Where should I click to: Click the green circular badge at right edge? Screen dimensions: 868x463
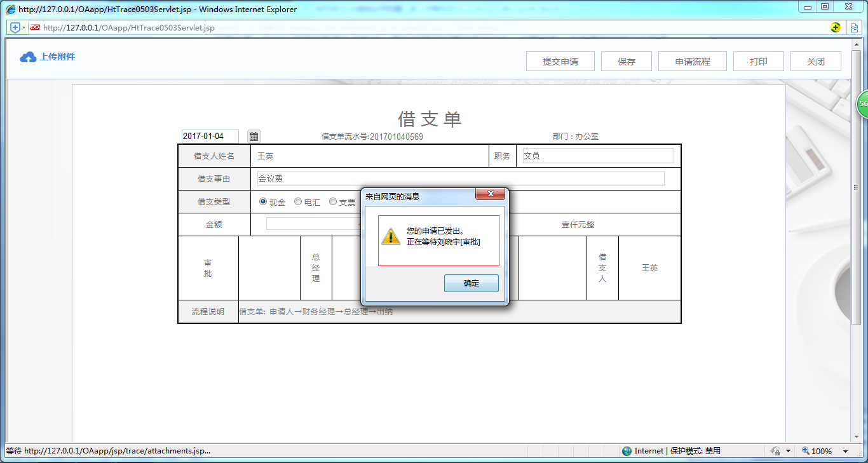point(862,104)
